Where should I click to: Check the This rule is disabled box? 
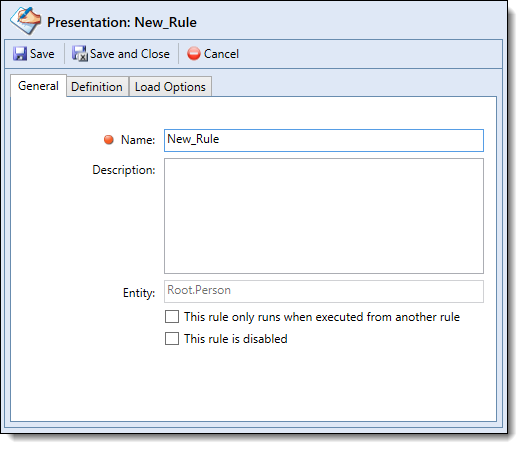(172, 339)
